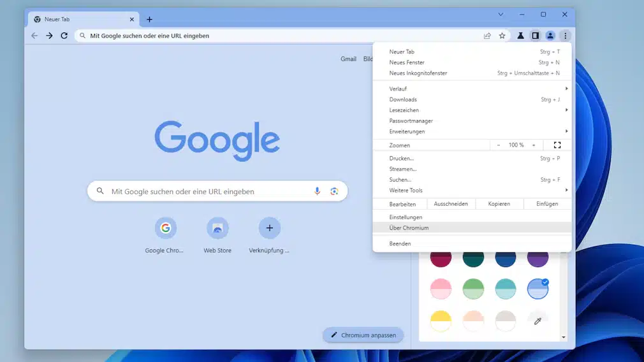Image resolution: width=644 pixels, height=362 pixels.
Task: Select the green theme color
Action: point(473,289)
